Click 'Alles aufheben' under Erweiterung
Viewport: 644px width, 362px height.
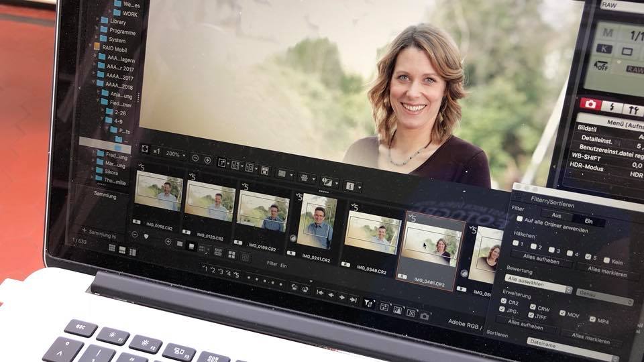(x=525, y=324)
